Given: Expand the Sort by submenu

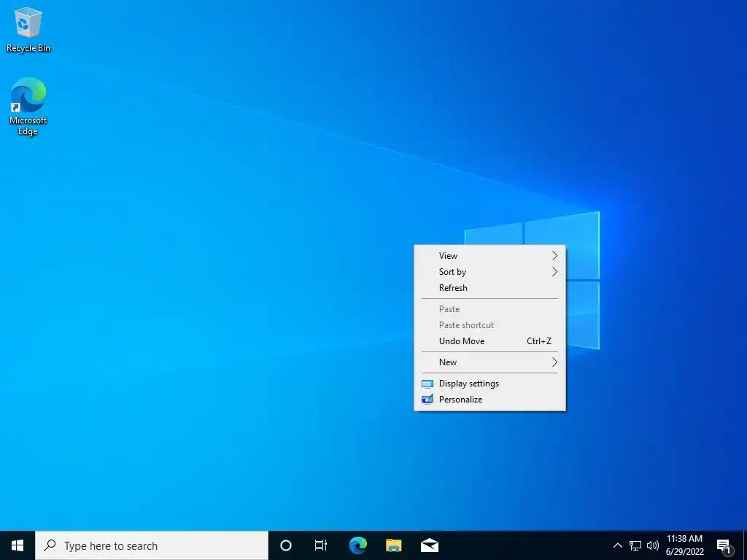Looking at the screenshot, I should 489,272.
